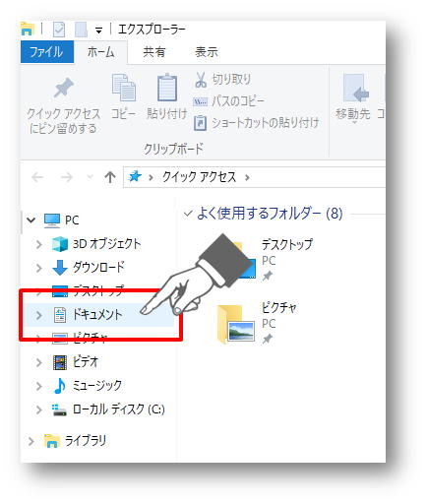Expand the 3D オブジェクト tree node
The width and height of the screenshot is (427, 504).
39,244
